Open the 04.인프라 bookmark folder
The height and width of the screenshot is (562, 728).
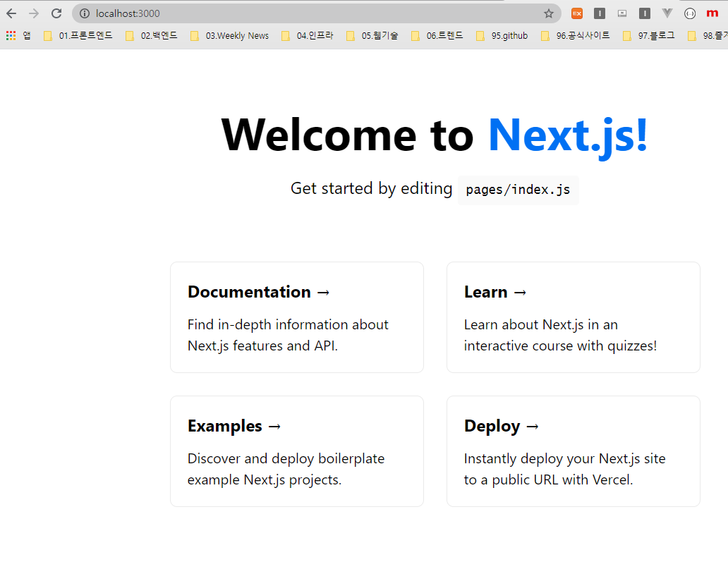(x=308, y=36)
